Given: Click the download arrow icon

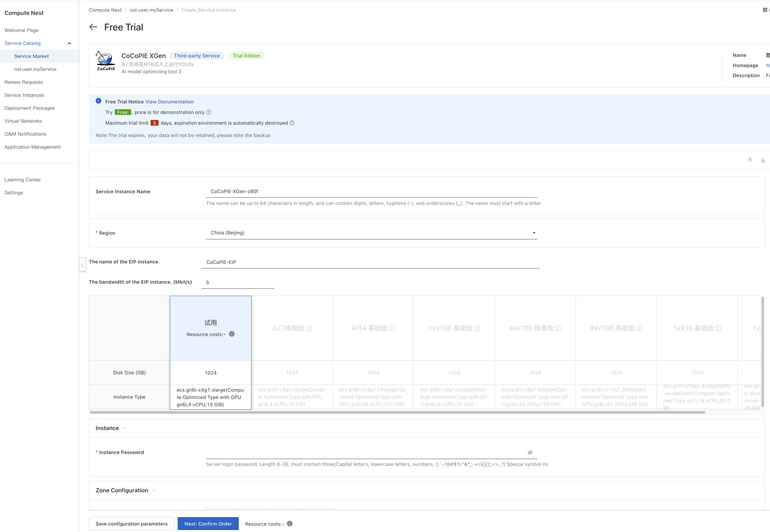Looking at the screenshot, I should 763,160.
